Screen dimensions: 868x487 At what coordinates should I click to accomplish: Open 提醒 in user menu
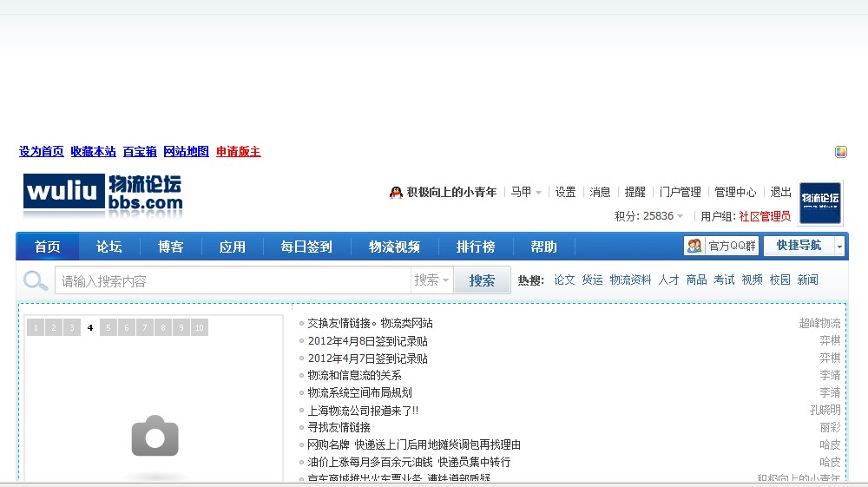click(x=635, y=192)
